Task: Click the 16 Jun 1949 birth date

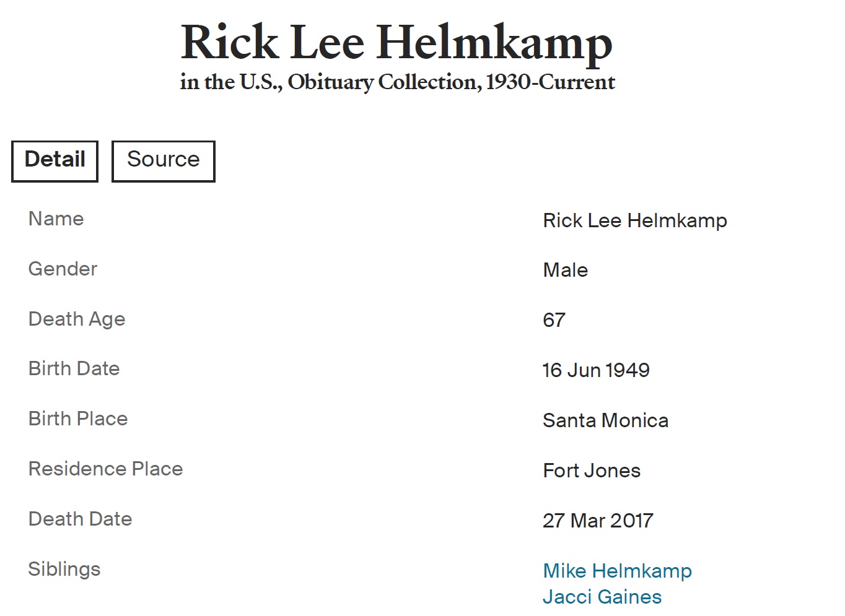Action: (596, 370)
